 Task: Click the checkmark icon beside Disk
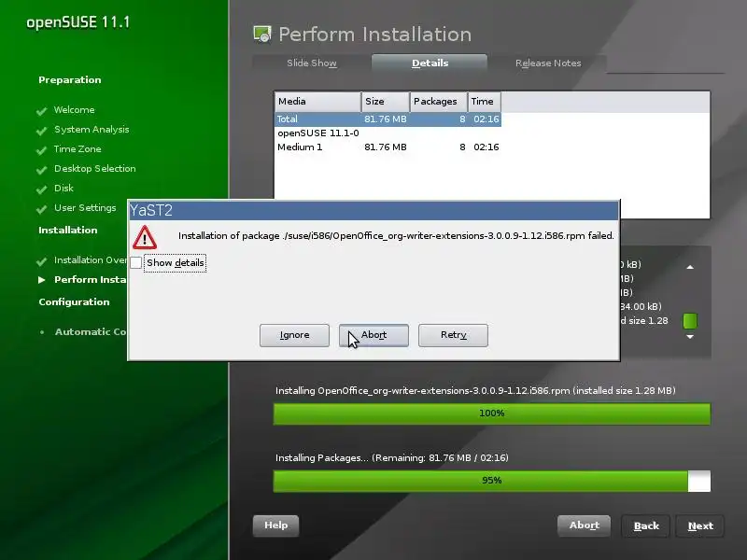(x=41, y=189)
